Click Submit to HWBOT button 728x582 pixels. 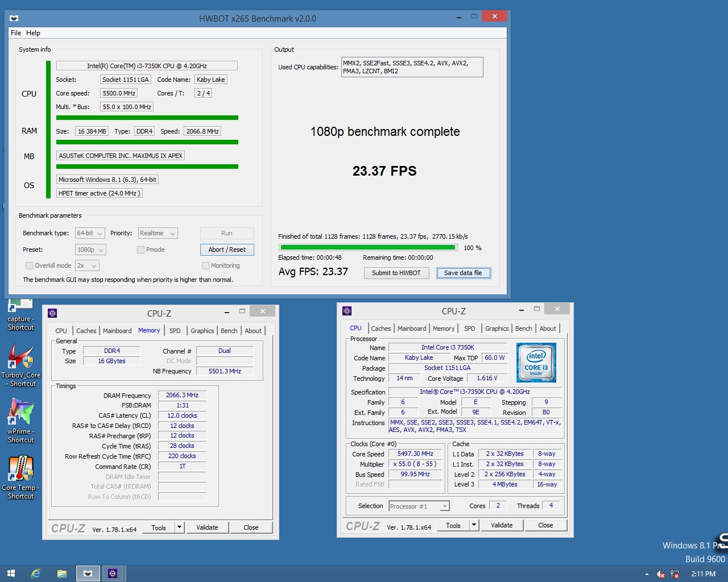click(x=396, y=273)
